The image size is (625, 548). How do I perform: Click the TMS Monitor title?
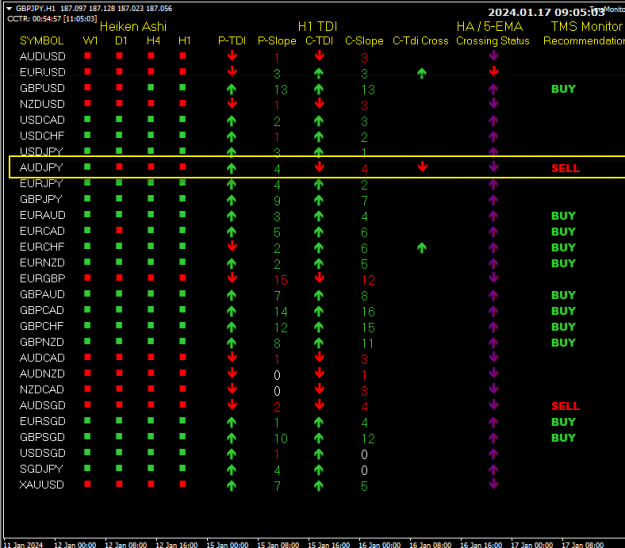(x=586, y=27)
